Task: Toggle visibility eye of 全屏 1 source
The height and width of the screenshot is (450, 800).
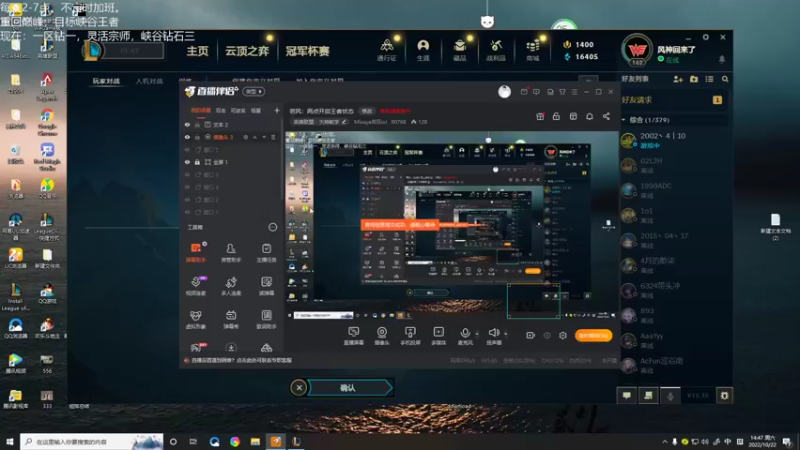Action: coord(187,162)
